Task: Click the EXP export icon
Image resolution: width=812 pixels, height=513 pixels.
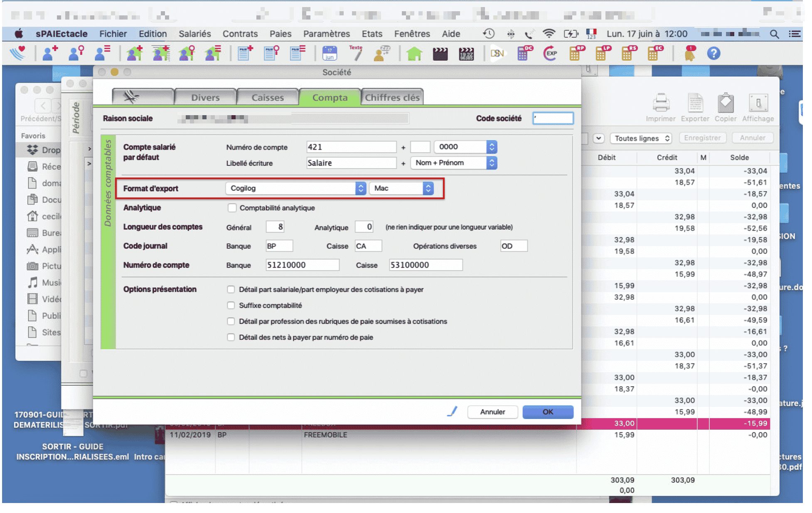Action: [550, 53]
